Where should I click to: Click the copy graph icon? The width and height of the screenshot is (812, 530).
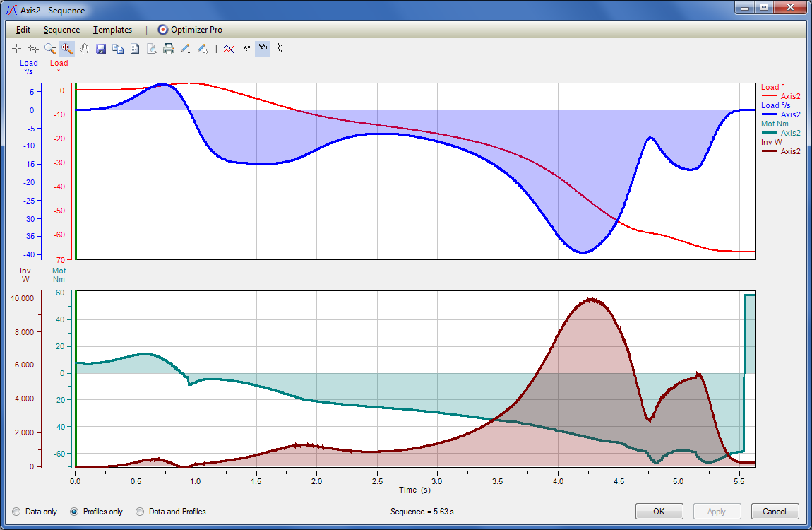point(118,49)
